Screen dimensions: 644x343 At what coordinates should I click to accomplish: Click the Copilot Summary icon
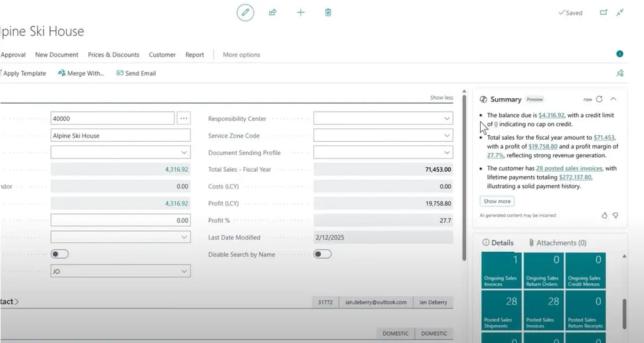483,99
